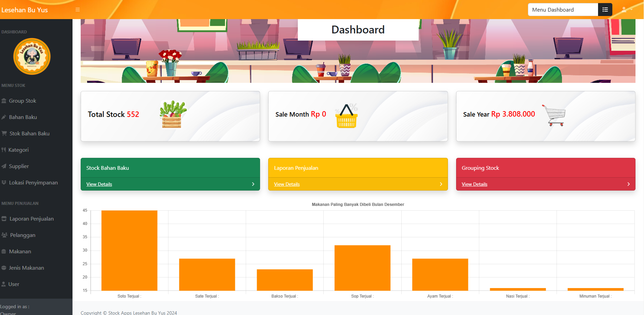The width and height of the screenshot is (644, 315).
Task: Click the Kategori utensils icon
Action: [4, 150]
